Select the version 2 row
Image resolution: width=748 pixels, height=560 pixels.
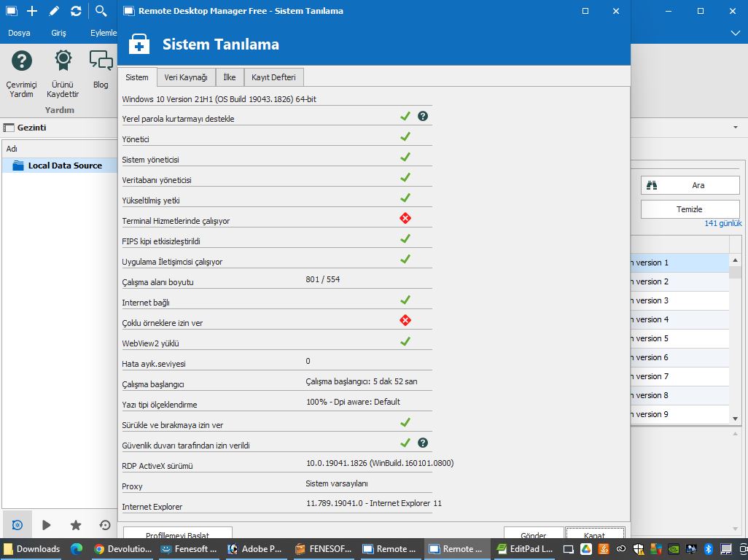679,282
